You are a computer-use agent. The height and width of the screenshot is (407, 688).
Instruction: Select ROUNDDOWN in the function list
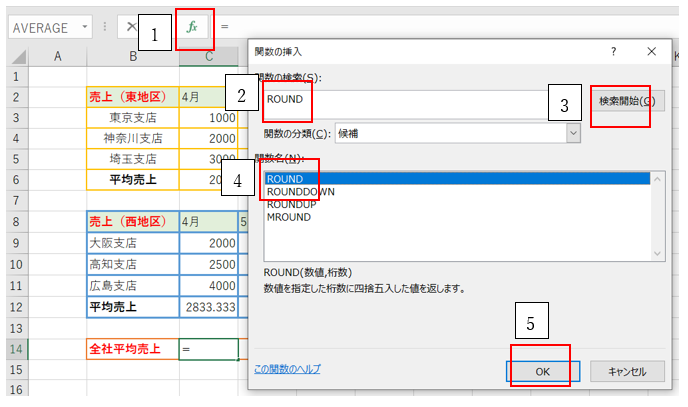point(300,191)
